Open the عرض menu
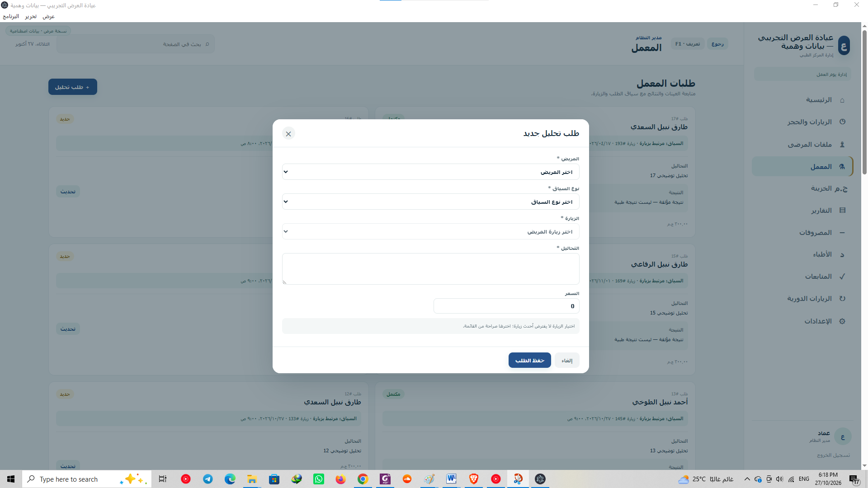Image resolution: width=868 pixels, height=488 pixels. 48,16
